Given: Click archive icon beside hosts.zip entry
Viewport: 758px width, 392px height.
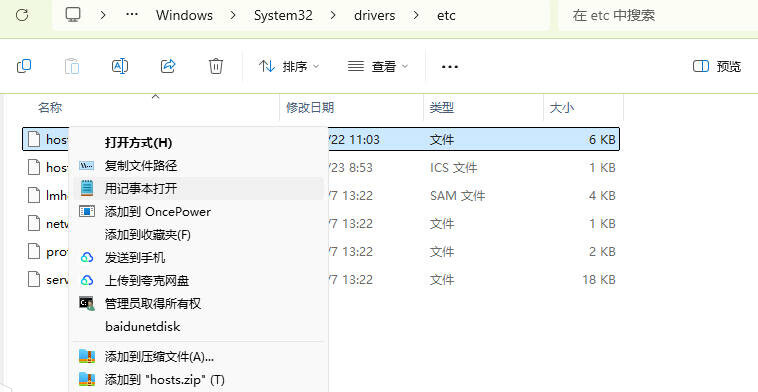Looking at the screenshot, I should (87, 379).
